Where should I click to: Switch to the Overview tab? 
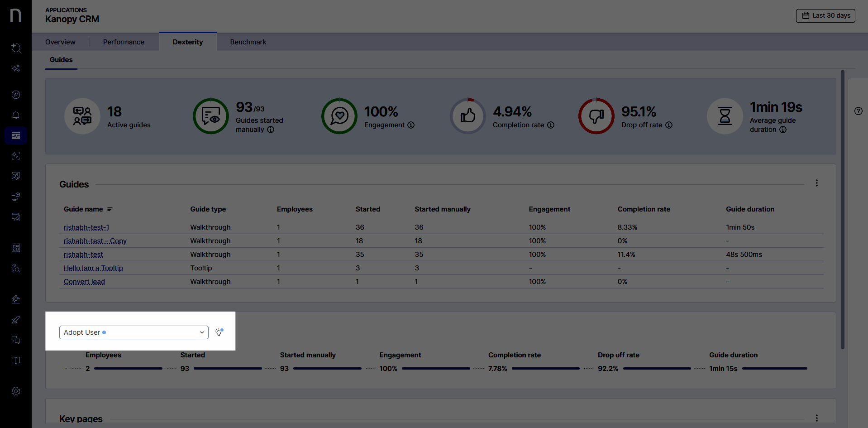pyautogui.click(x=60, y=42)
